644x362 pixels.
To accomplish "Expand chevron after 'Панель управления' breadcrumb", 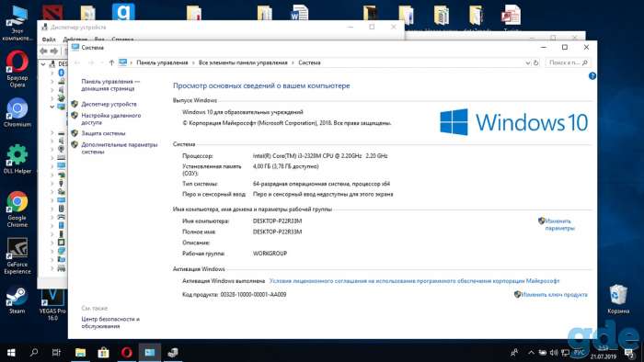I will [x=193, y=62].
